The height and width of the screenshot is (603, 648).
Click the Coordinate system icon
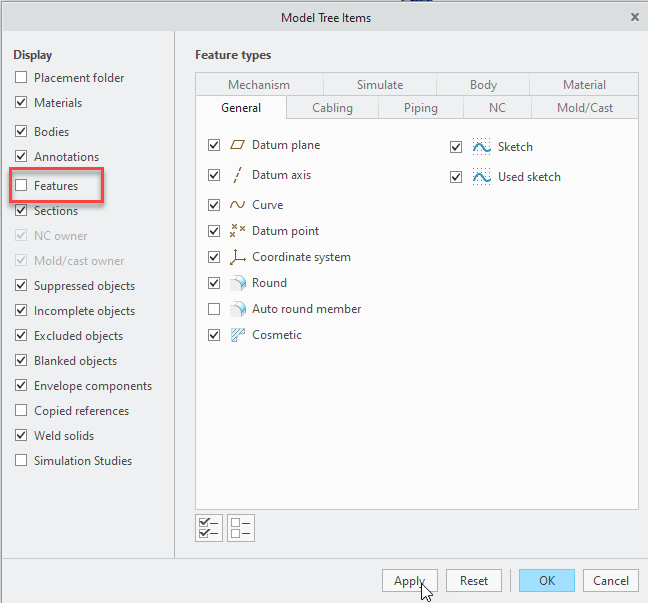pos(238,257)
